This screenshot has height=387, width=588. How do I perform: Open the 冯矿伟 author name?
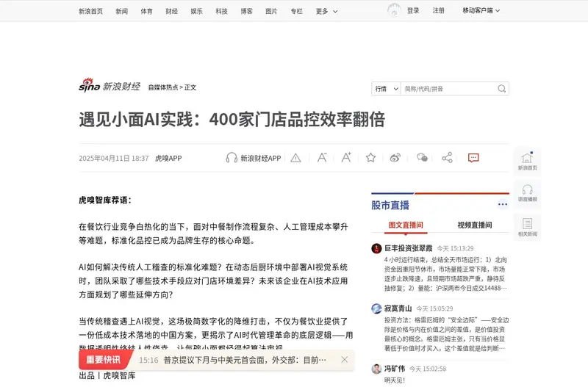(x=395, y=369)
